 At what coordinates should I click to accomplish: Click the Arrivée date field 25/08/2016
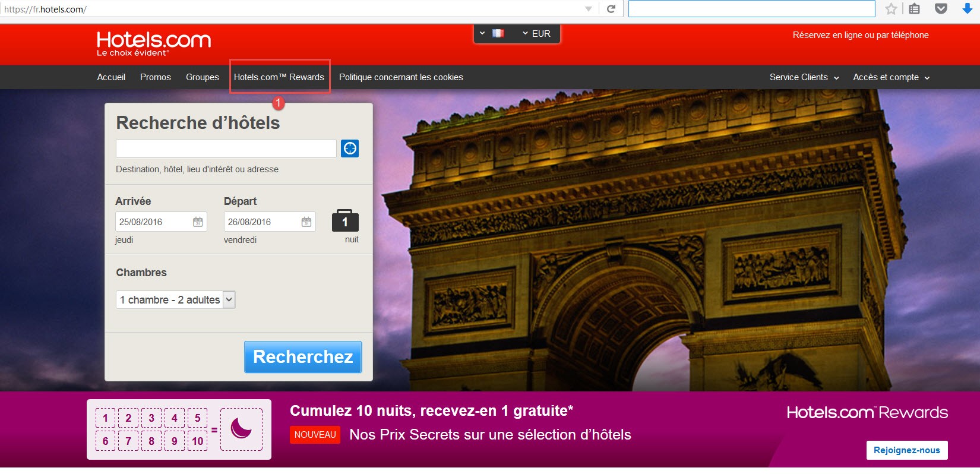pos(161,222)
